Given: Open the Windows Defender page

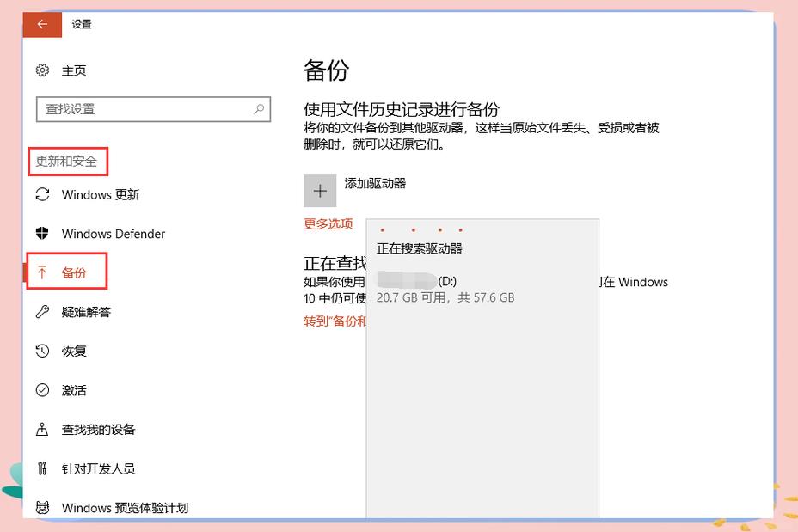Looking at the screenshot, I should 113,234.
